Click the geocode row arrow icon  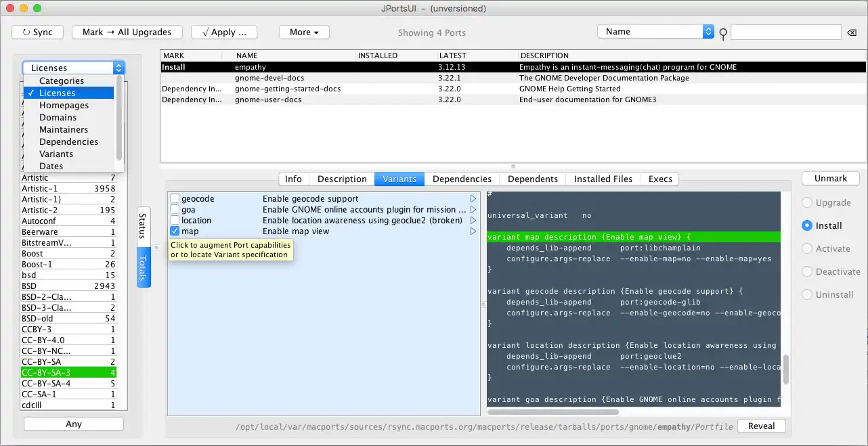[473, 199]
